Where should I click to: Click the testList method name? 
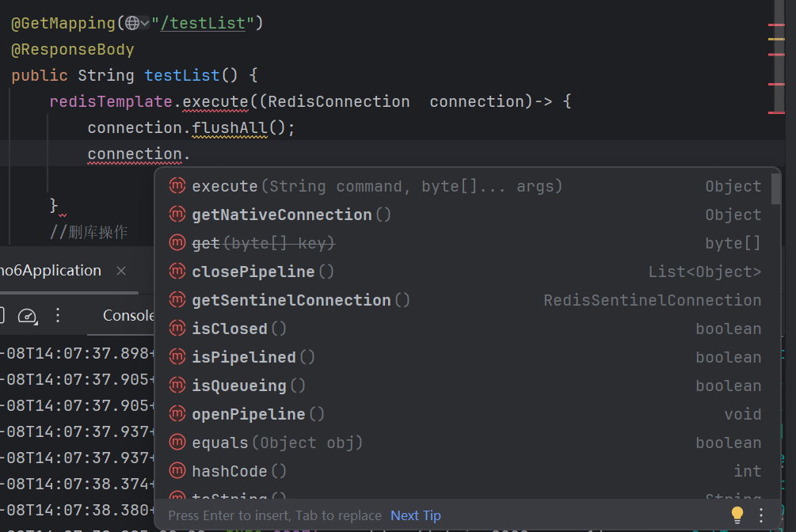point(181,75)
